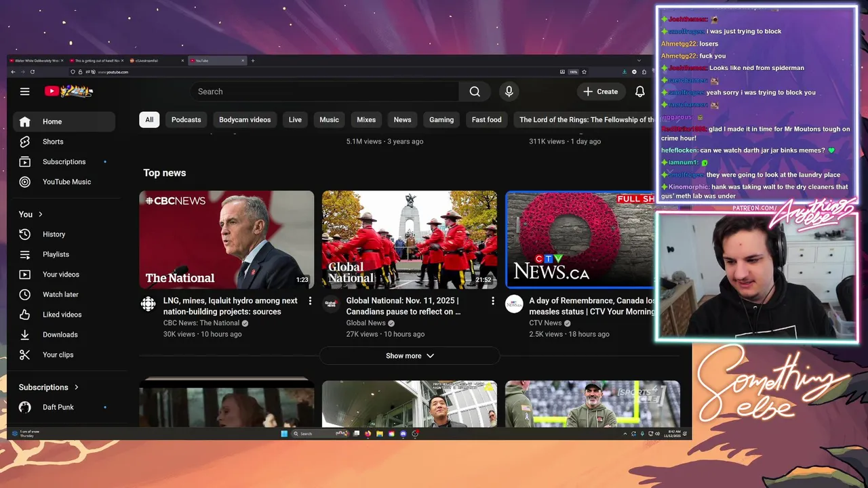Open options menu for Global National video
The height and width of the screenshot is (488, 868).
pos(493,301)
